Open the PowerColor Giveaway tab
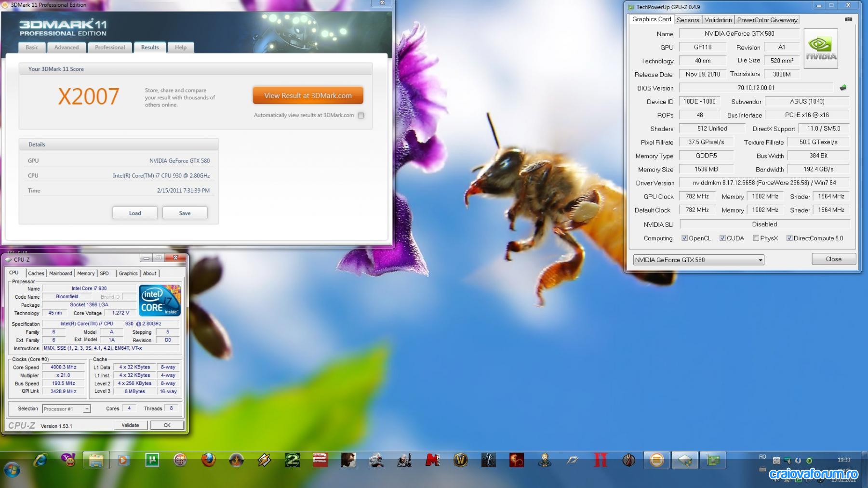 point(767,20)
